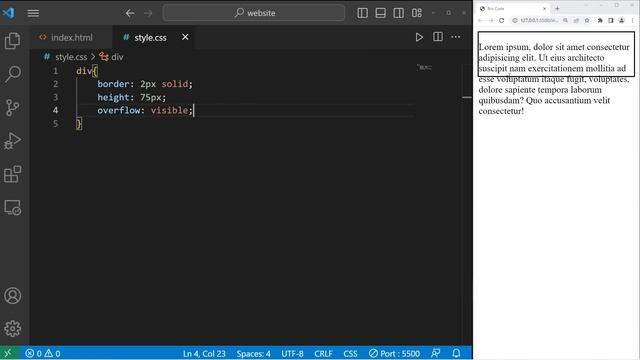This screenshot has width=640, height=360.
Task: Go back using the navigation arrow
Action: [x=130, y=13]
